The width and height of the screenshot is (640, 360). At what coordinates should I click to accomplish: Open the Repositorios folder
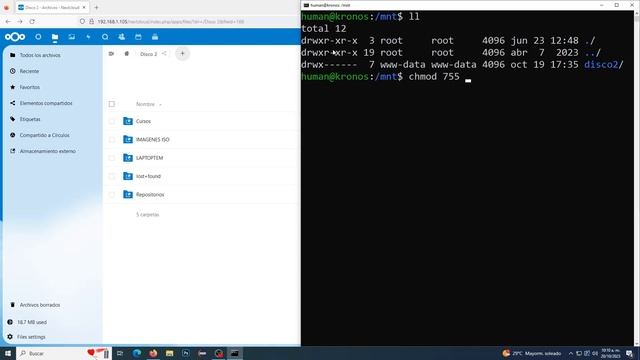tap(150, 195)
